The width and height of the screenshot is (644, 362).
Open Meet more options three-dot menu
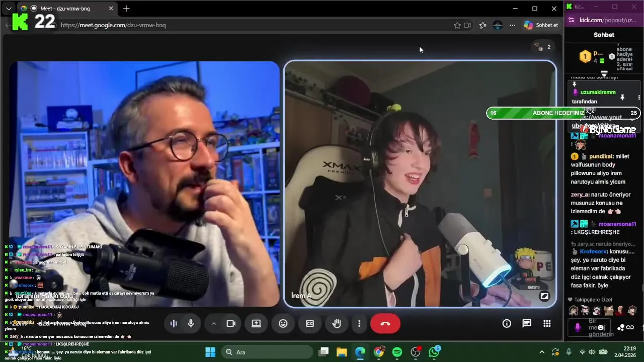tap(359, 324)
